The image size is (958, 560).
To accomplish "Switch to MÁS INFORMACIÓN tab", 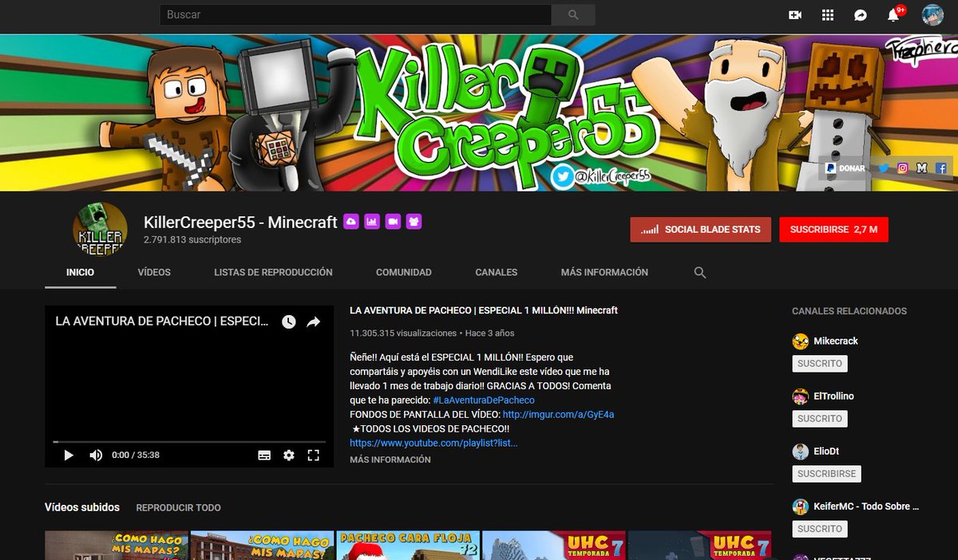I will point(604,272).
